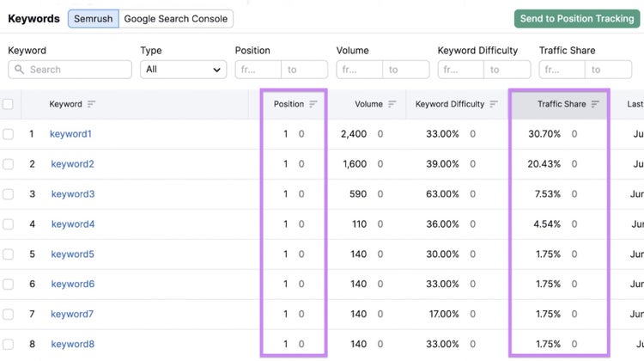Select the 63.00% keyword difficulty cell
The image size is (644, 361).
pyautogui.click(x=442, y=194)
